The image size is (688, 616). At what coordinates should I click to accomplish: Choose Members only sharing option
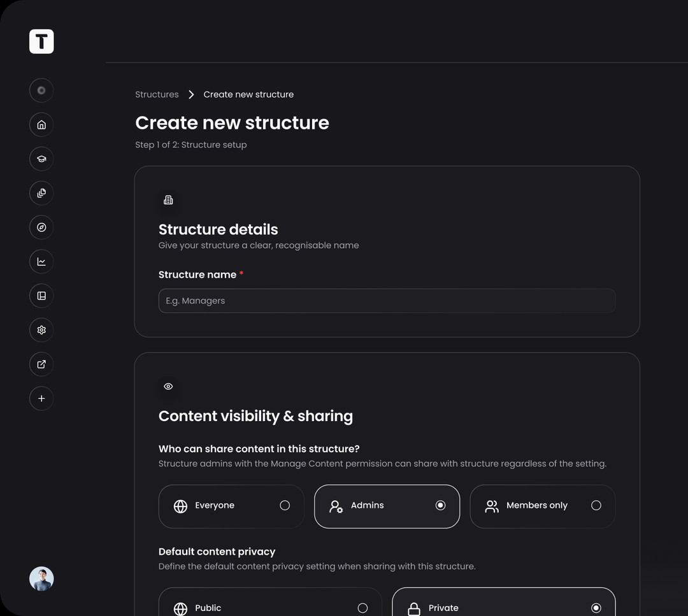542,506
